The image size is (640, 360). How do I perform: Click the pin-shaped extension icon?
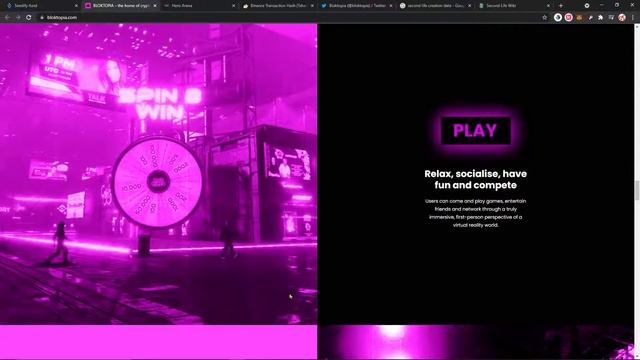tap(590, 18)
